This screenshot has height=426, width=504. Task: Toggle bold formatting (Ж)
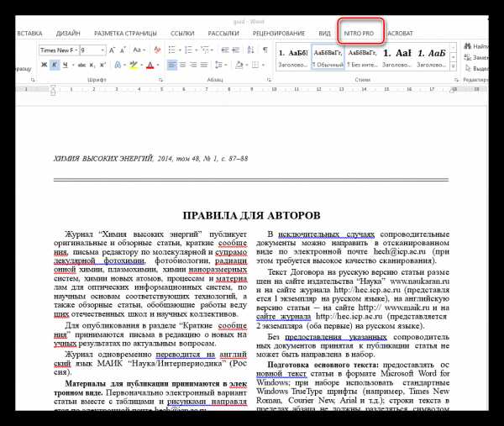tap(44, 65)
